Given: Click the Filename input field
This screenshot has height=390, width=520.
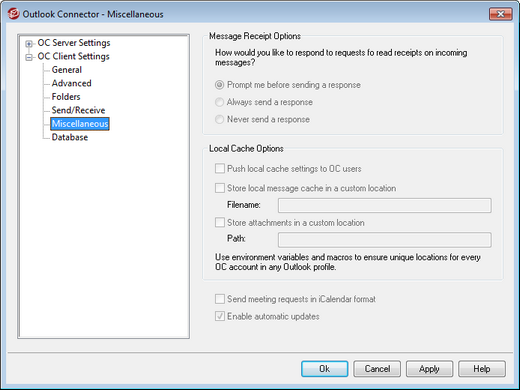Looking at the screenshot, I should pyautogui.click(x=385, y=205).
